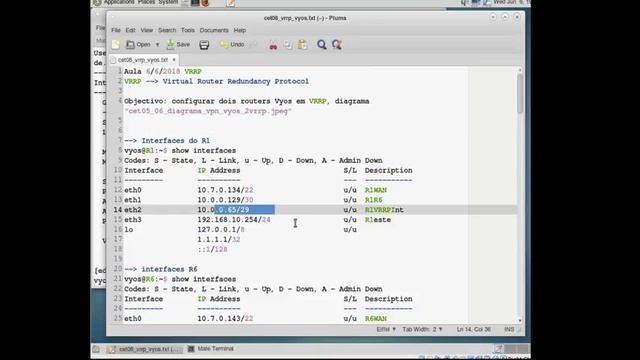Click '10.0.0.129/30' on the eth1 line
The height and width of the screenshot is (360, 640).
[225, 200]
